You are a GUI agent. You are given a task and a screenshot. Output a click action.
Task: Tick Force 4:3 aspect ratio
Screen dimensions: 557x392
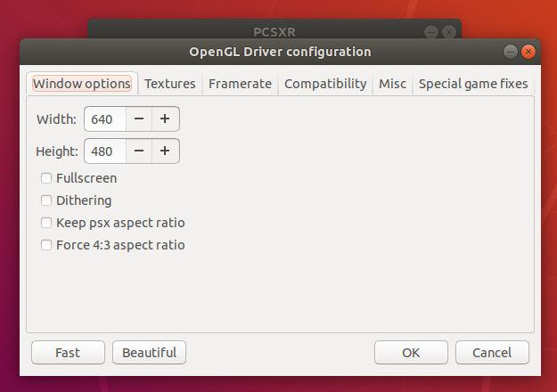(46, 245)
